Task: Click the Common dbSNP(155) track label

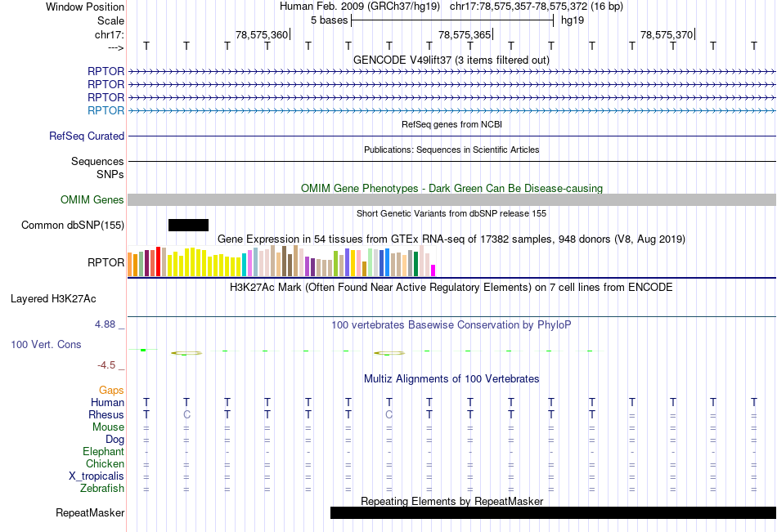Action: tap(72, 225)
